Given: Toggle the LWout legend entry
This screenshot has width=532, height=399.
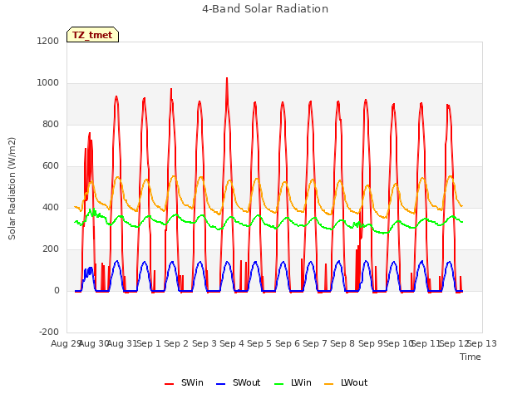Looking at the screenshot, I should pos(346,382).
